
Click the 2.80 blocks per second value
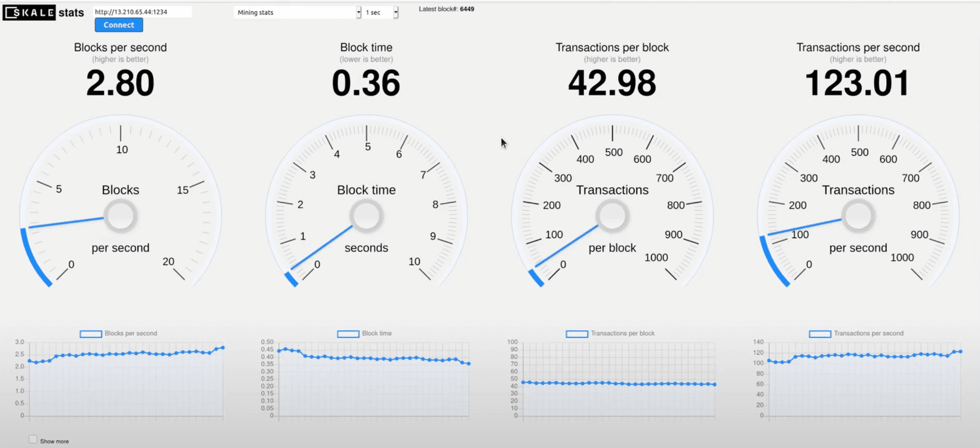coord(121,83)
